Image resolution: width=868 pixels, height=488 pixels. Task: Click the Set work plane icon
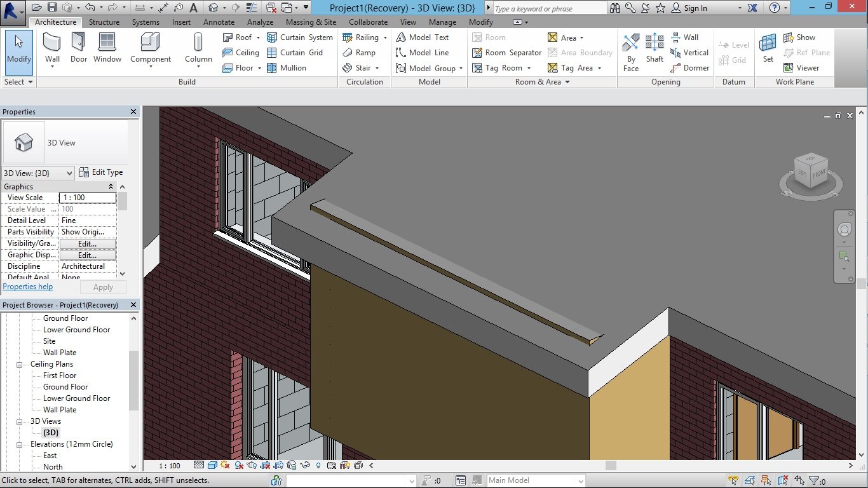(x=768, y=48)
